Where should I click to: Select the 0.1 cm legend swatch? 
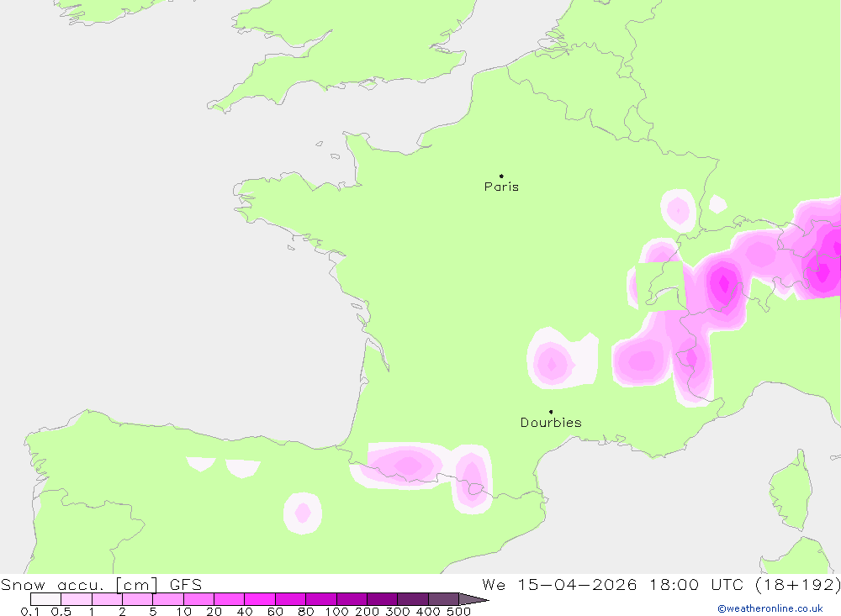click(x=46, y=599)
